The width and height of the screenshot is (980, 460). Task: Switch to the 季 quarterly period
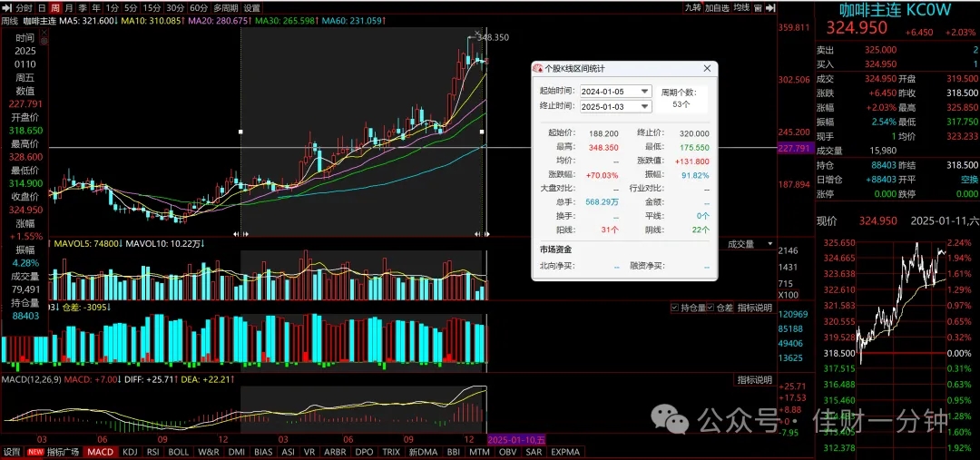coord(82,8)
